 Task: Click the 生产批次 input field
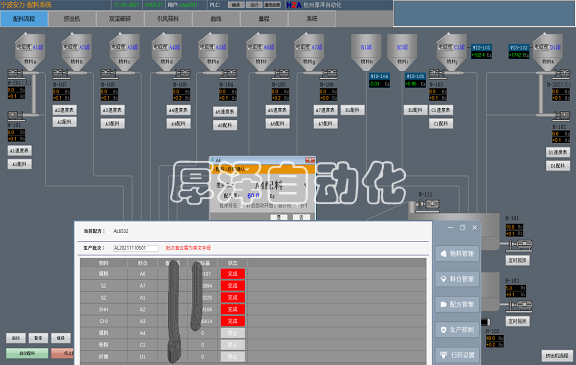coord(136,248)
